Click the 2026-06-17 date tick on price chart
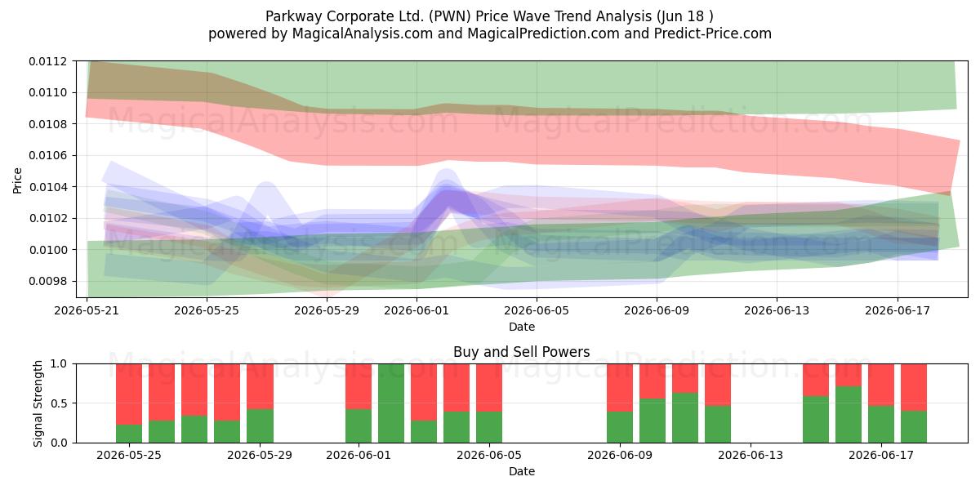The height and width of the screenshot is (490, 980). pos(897,310)
